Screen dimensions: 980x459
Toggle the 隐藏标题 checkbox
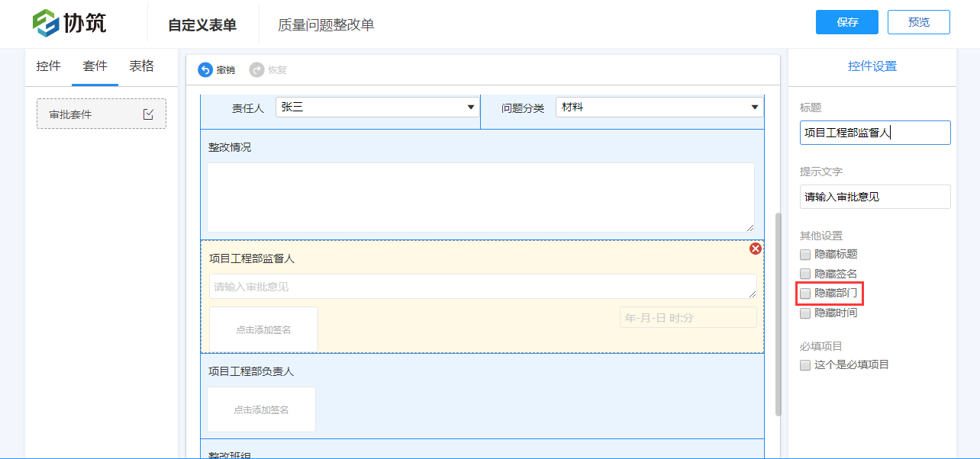point(805,254)
